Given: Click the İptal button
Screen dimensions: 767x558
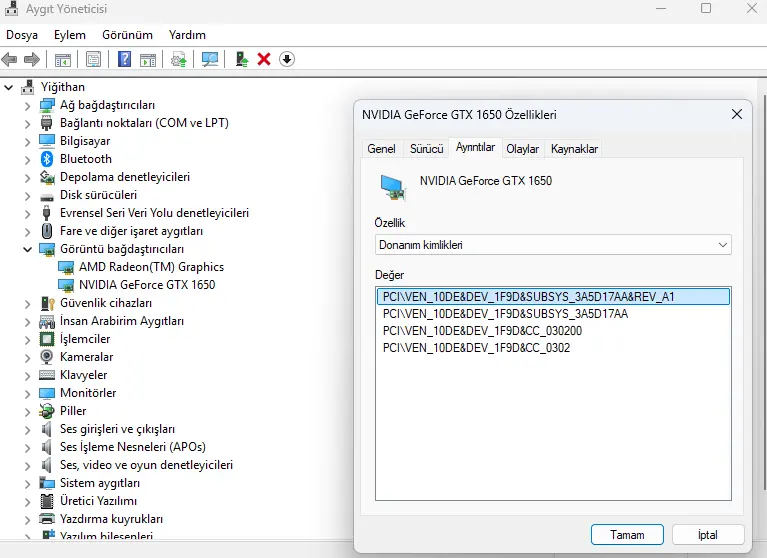Looking at the screenshot, I should point(708,535).
